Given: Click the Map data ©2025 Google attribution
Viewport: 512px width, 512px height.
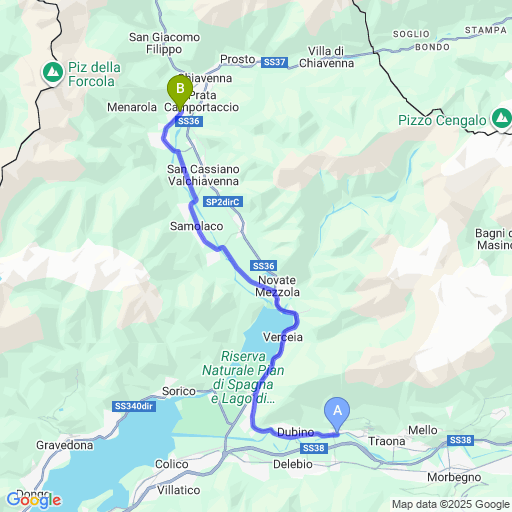Looking at the screenshot, I should [x=451, y=504].
